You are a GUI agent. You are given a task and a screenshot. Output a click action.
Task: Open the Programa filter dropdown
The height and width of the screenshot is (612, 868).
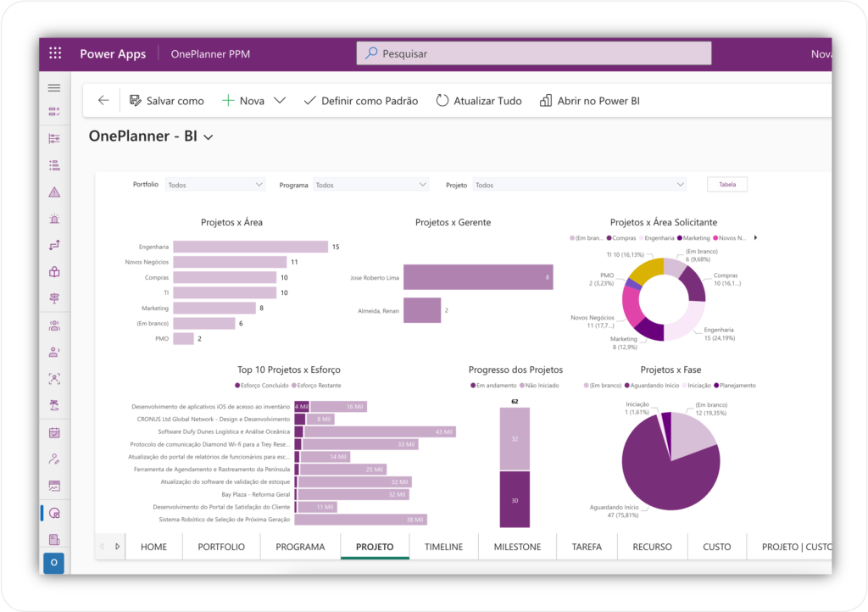click(x=370, y=185)
